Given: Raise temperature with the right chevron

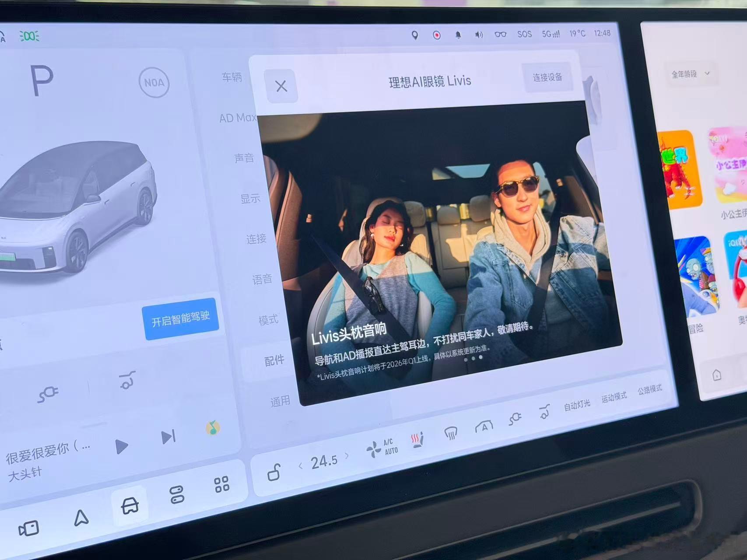Looking at the screenshot, I should (347, 456).
